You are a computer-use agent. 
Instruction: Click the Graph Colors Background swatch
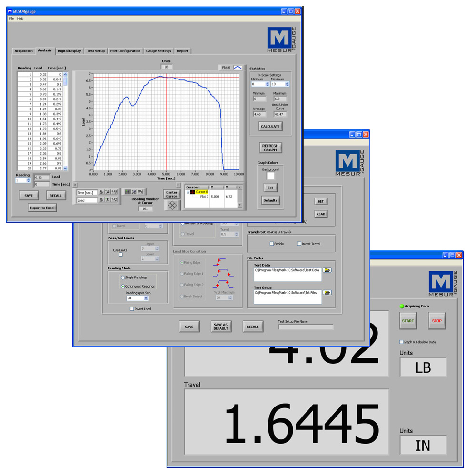pos(270,176)
